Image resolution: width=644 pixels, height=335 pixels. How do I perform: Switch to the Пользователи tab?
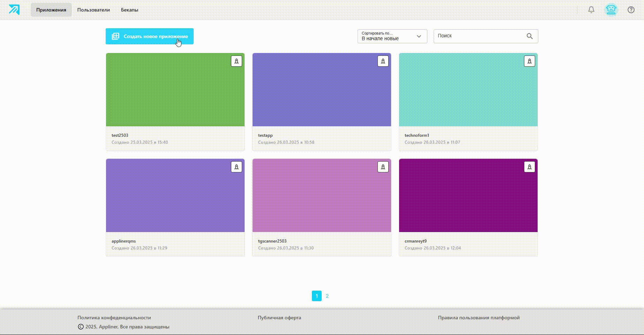[x=93, y=10]
